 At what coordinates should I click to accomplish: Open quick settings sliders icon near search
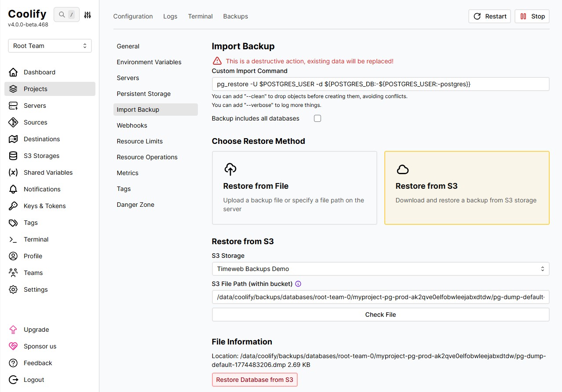click(x=88, y=15)
